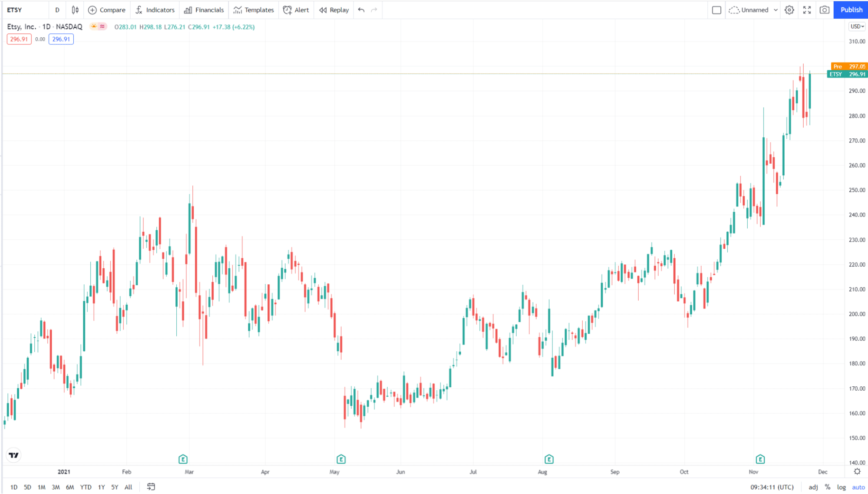The image size is (868, 494).
Task: Click the blue 296.91 buy price box
Action: [61, 39]
